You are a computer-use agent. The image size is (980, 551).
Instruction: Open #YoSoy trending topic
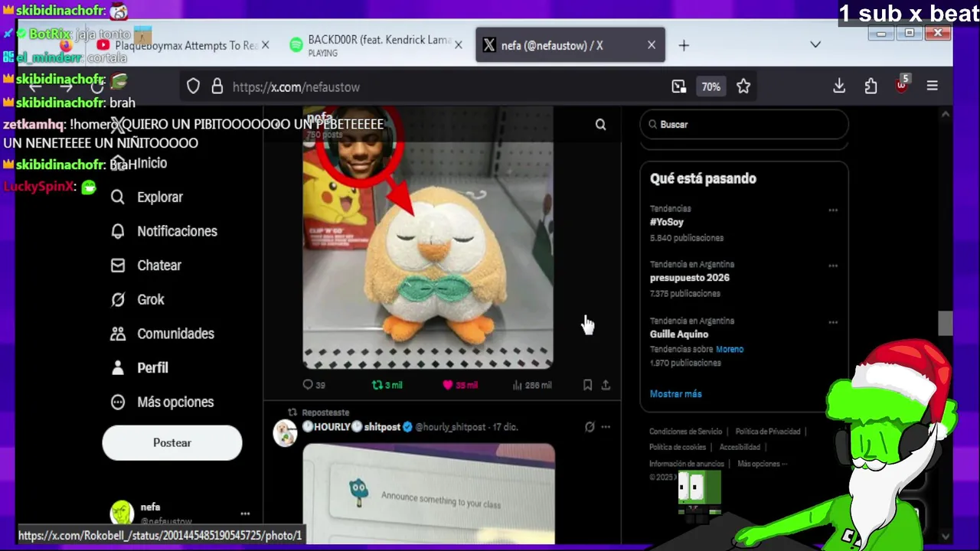coord(667,222)
